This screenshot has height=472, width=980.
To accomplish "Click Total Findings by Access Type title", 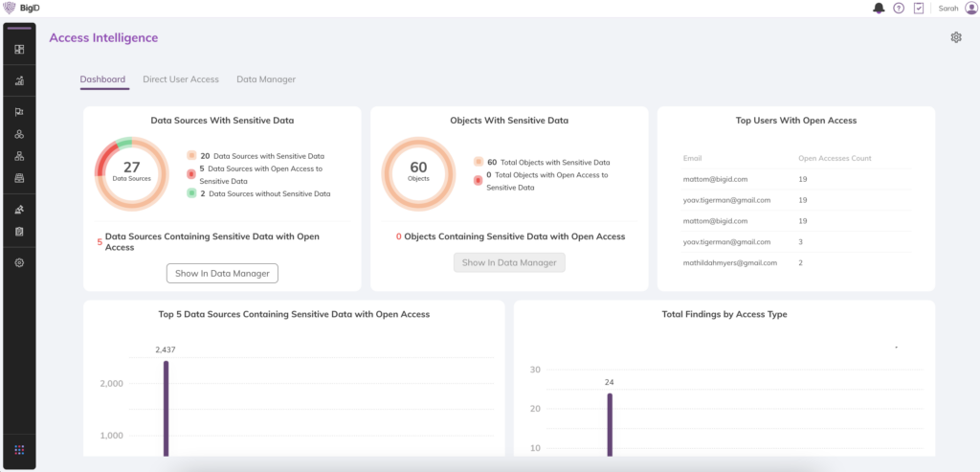I will [724, 314].
